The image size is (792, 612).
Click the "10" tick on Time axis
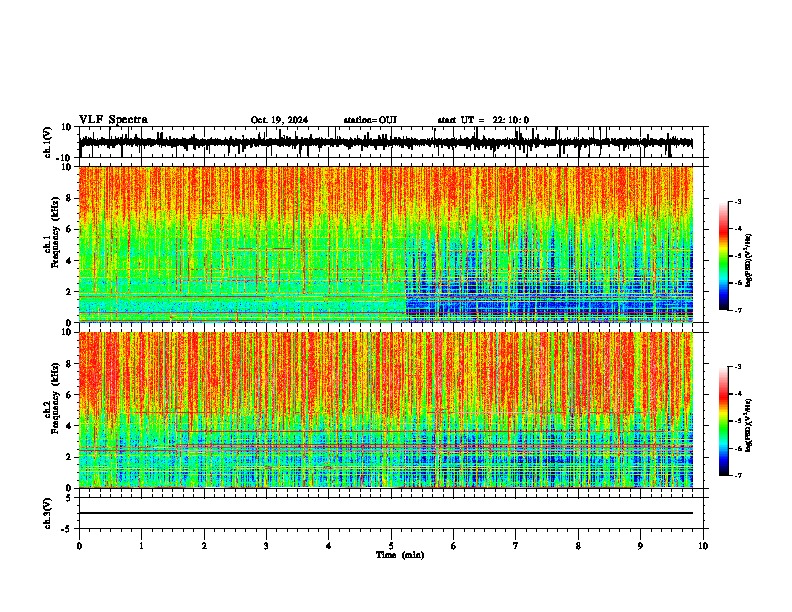click(x=703, y=546)
